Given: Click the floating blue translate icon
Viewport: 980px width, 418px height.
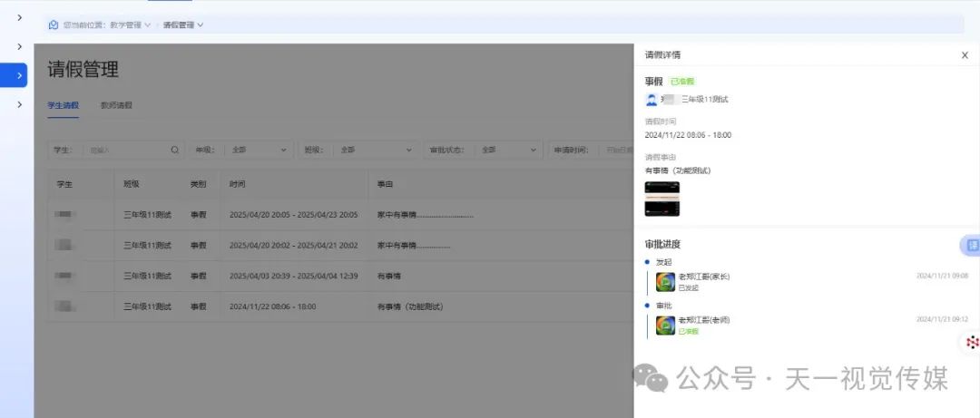Looking at the screenshot, I should tap(972, 246).
